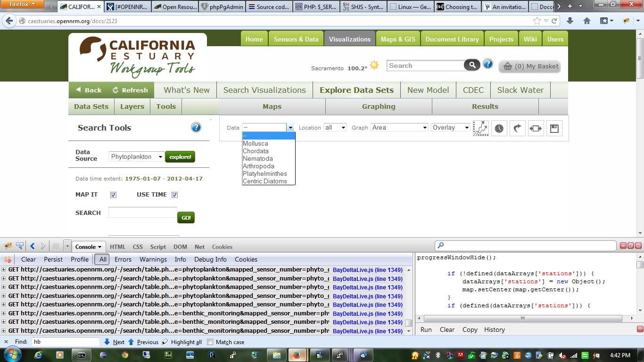Image resolution: width=644 pixels, height=362 pixels.
Task: Click the bookmark star in address bar
Action: point(537,21)
